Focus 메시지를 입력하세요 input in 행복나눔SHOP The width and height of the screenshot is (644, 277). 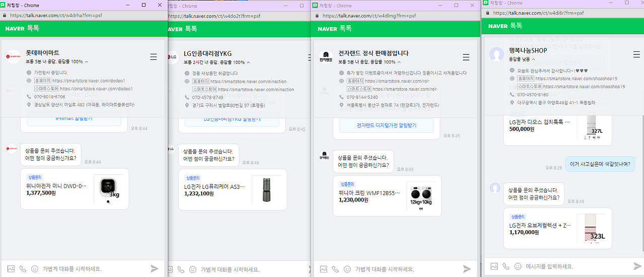[577, 266]
